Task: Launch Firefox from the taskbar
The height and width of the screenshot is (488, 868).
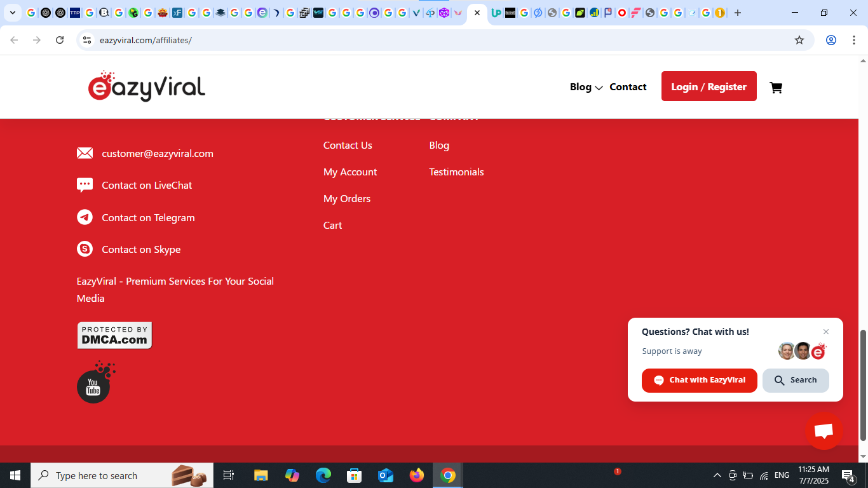Action: coord(417,475)
